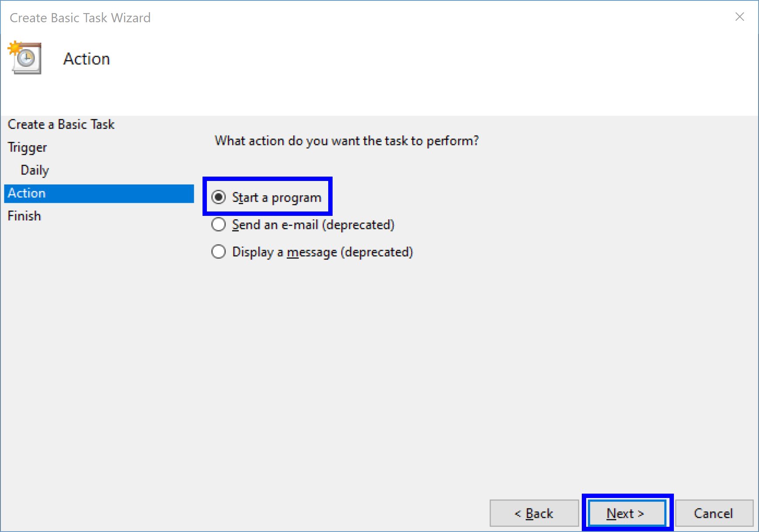Click the task wizard clock icon
Screen dimensions: 759x532
(x=25, y=58)
